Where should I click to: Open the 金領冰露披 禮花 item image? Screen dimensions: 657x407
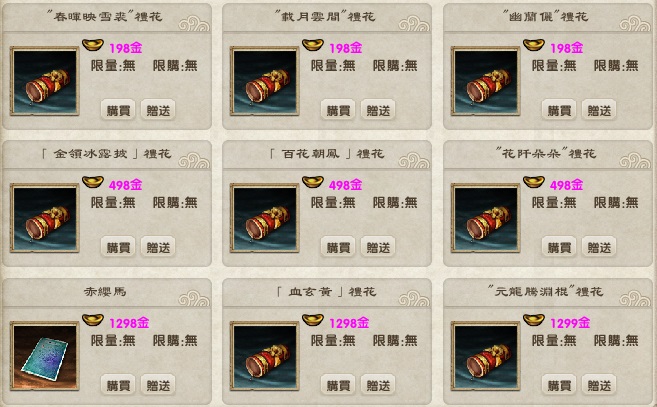pos(45,218)
